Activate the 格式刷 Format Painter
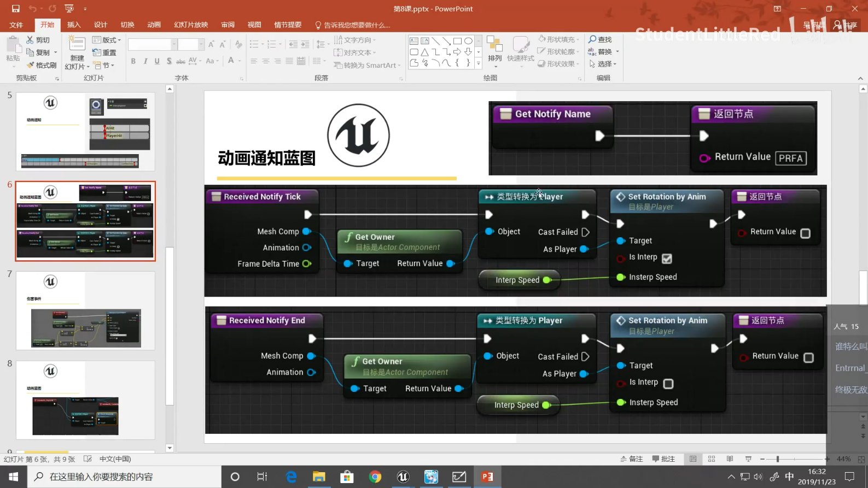Image resolution: width=868 pixels, height=488 pixels. pyautogui.click(x=42, y=65)
